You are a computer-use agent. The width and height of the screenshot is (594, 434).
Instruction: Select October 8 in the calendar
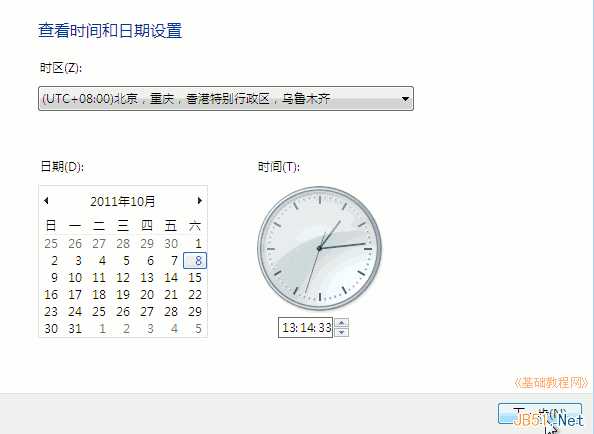[x=195, y=261]
